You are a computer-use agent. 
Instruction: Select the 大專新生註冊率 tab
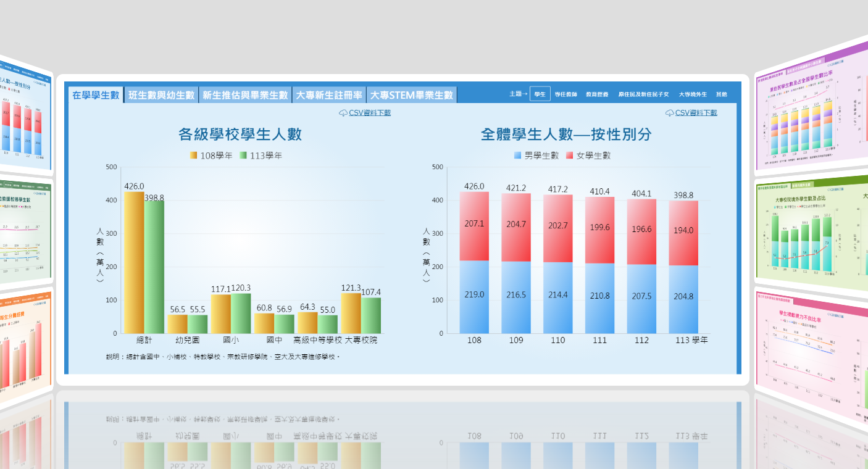tap(329, 95)
